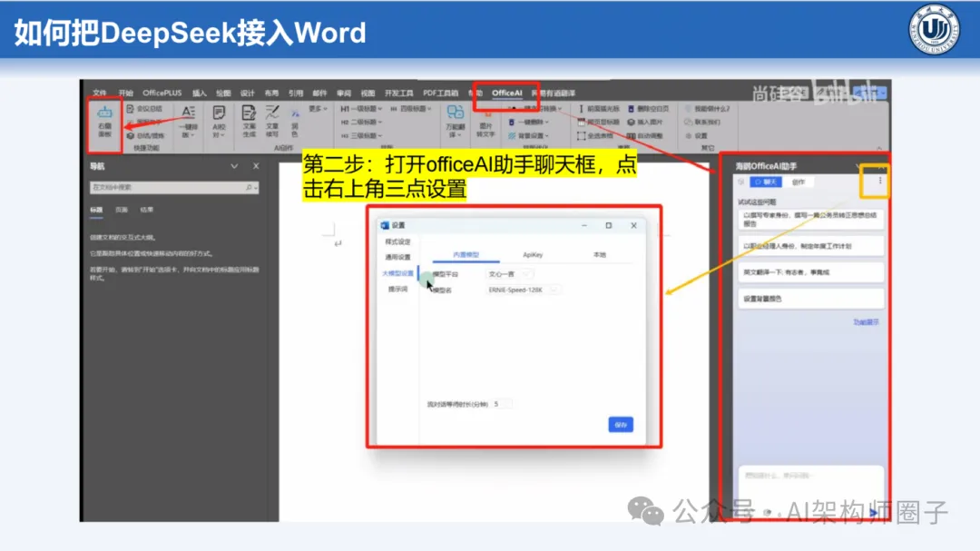Click the 删除空白页 ribbon item
Viewport: 980px width, 551px height.
point(648,109)
